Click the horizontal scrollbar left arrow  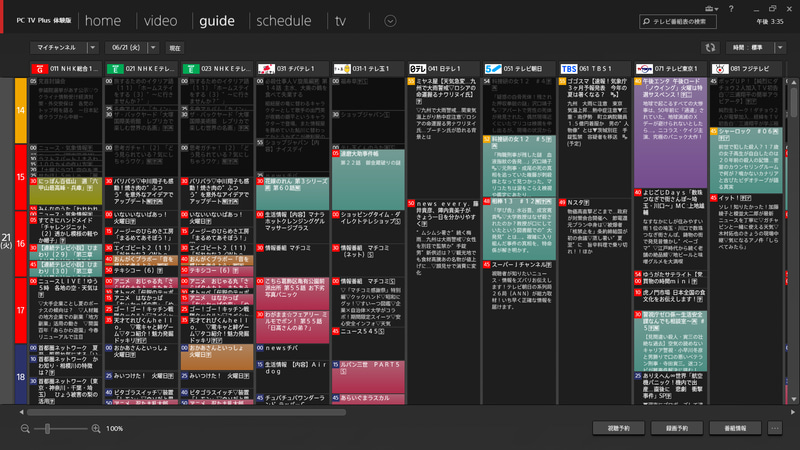21,412
